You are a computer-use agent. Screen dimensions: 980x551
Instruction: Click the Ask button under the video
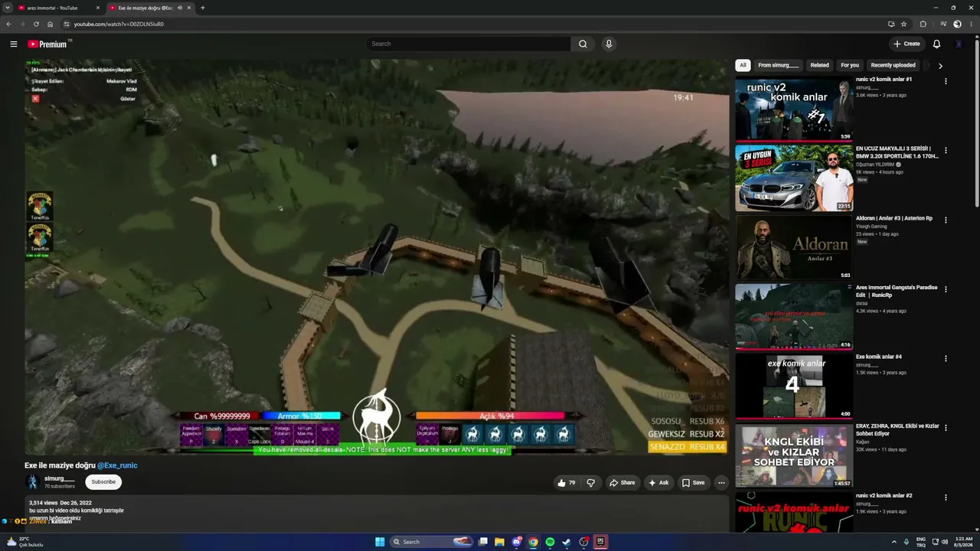point(658,483)
